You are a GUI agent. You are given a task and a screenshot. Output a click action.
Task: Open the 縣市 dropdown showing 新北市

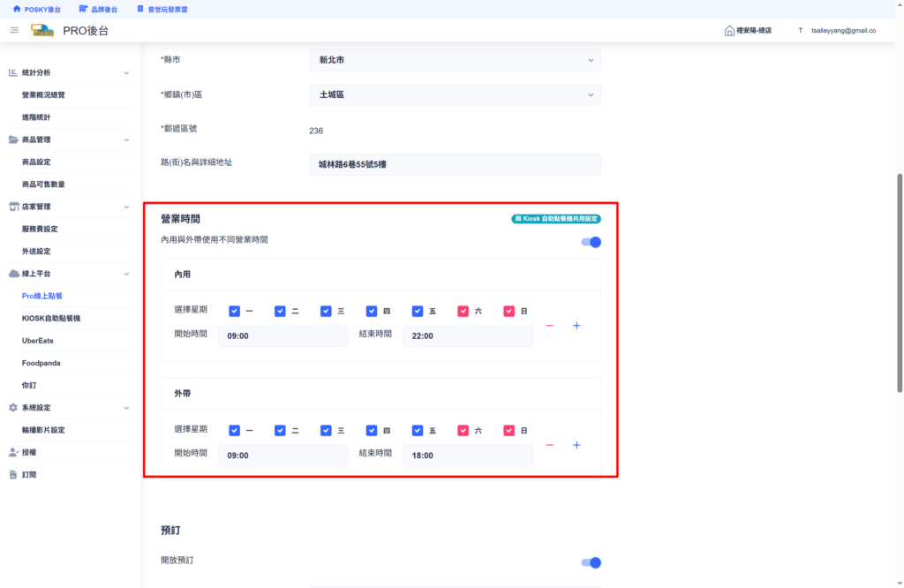(x=455, y=60)
